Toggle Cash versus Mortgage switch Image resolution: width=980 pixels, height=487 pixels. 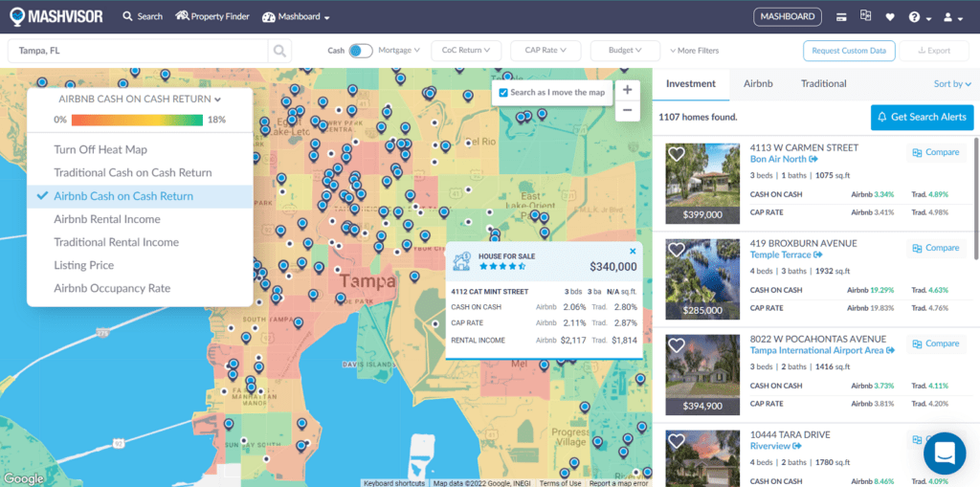360,51
